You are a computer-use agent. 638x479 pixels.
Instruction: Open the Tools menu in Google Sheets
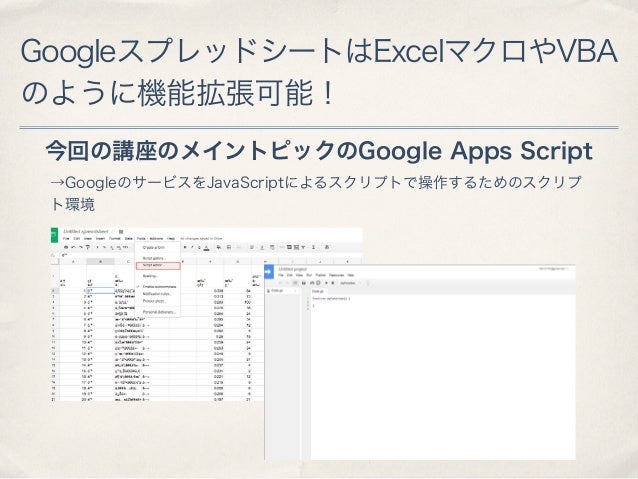[141, 238]
